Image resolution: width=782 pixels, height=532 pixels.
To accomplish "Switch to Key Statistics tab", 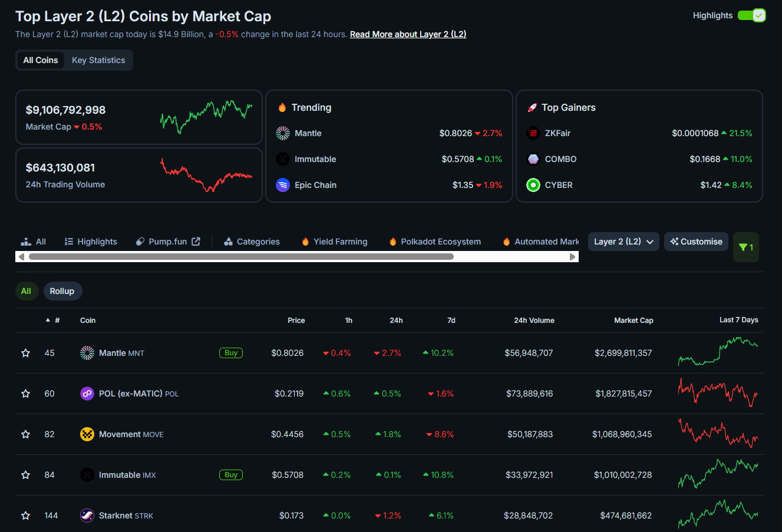I will pos(98,60).
